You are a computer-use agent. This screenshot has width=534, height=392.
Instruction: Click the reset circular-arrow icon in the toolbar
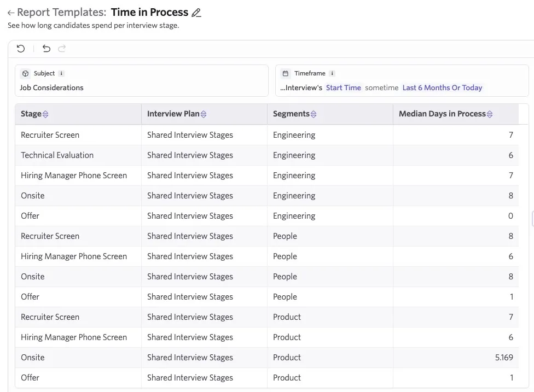point(21,49)
